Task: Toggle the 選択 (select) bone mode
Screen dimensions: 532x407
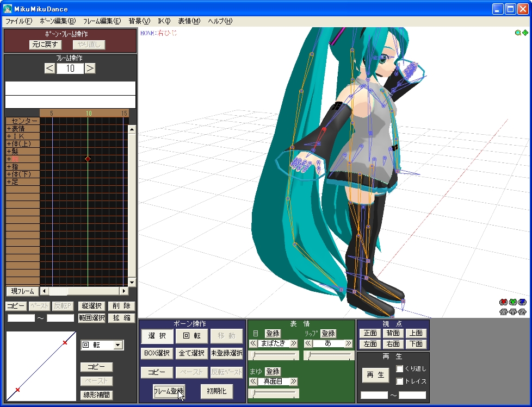Action: point(157,336)
